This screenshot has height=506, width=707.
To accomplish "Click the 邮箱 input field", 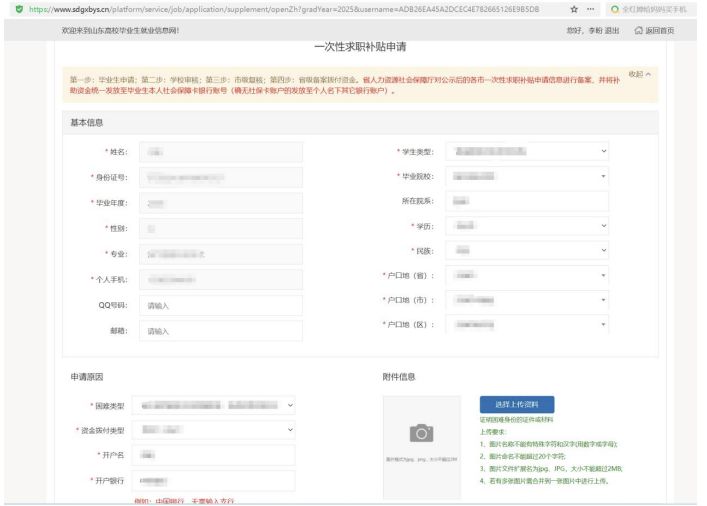I will 221,331.
